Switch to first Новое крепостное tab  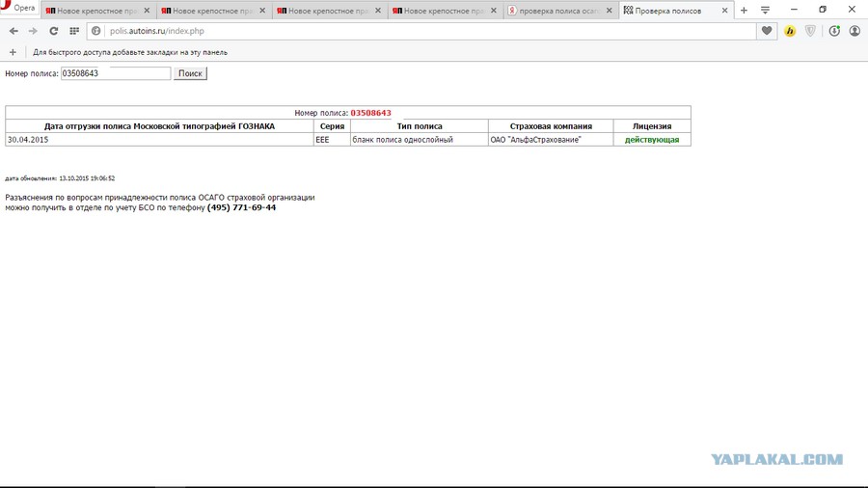tap(97, 11)
